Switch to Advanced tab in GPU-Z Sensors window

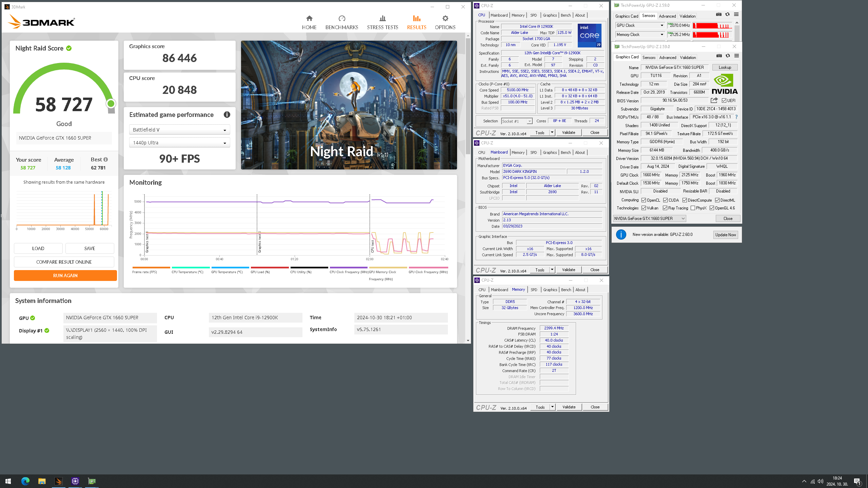click(x=667, y=16)
